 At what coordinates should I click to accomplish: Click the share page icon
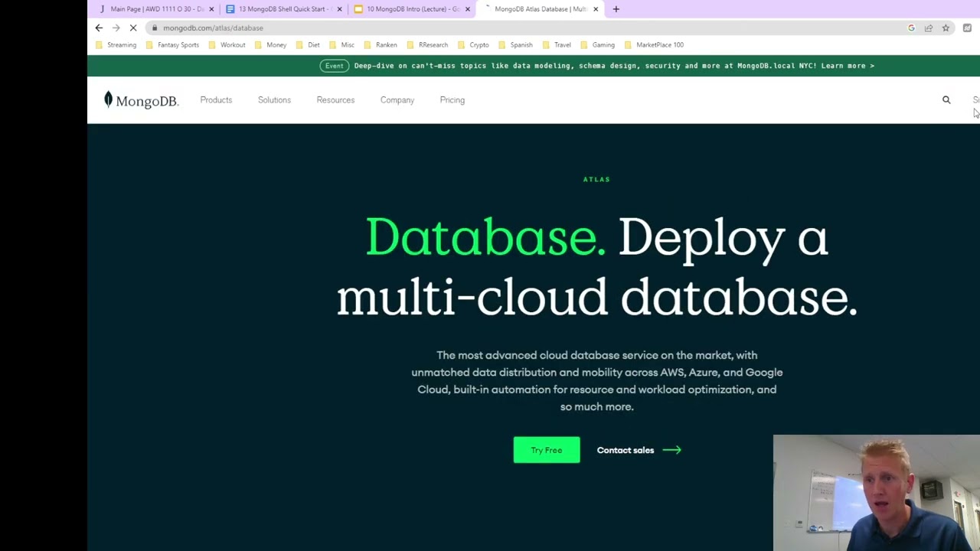pyautogui.click(x=928, y=28)
